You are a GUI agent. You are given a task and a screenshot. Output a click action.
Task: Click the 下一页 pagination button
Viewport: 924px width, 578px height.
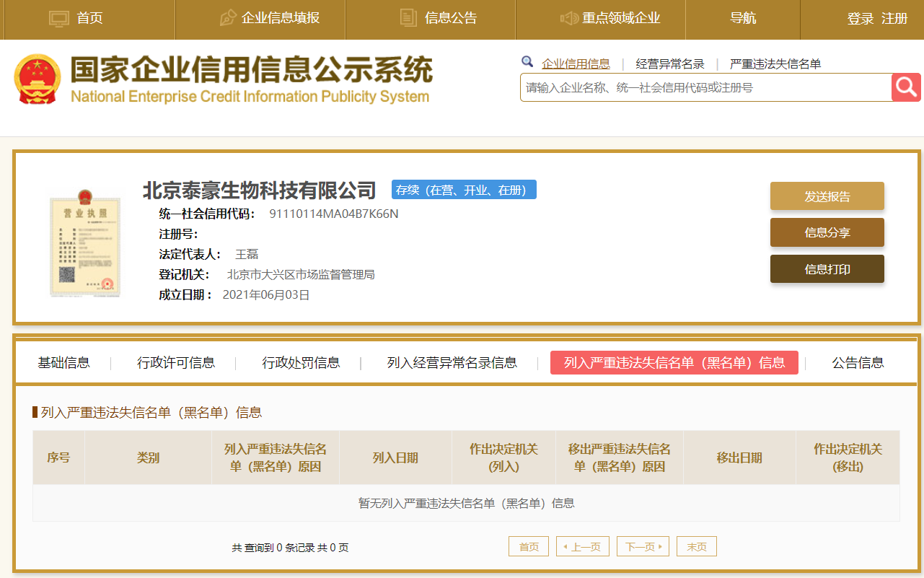643,547
